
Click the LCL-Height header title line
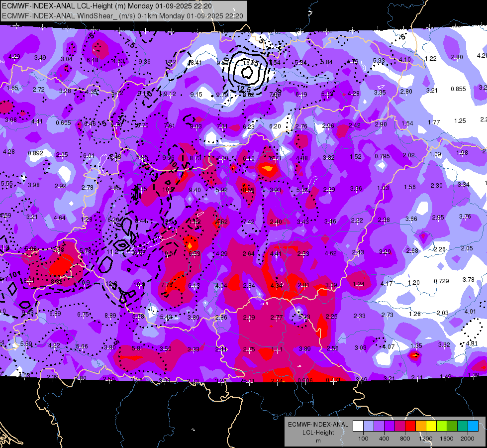coord(107,6)
